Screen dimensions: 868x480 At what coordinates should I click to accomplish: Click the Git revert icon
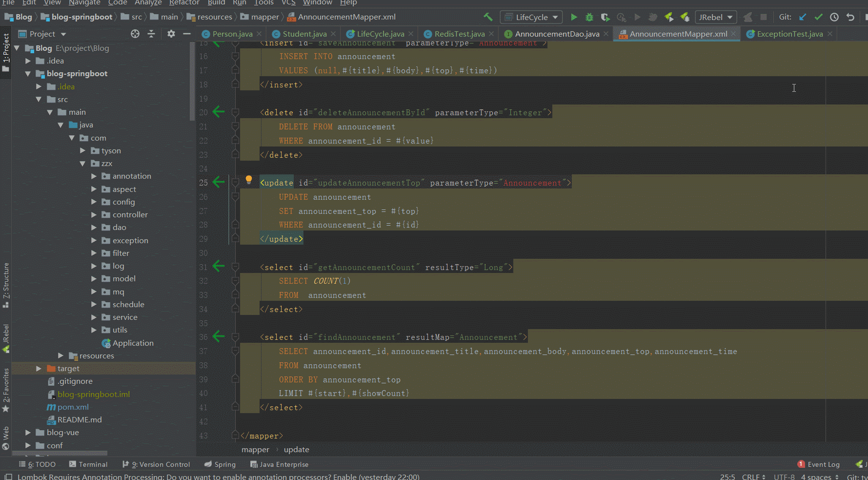[850, 17]
